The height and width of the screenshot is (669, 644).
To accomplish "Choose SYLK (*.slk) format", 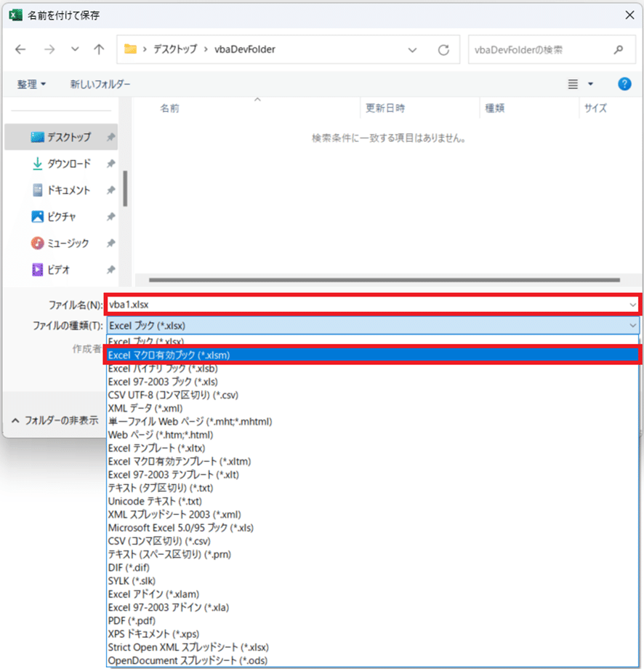I will (x=373, y=581).
